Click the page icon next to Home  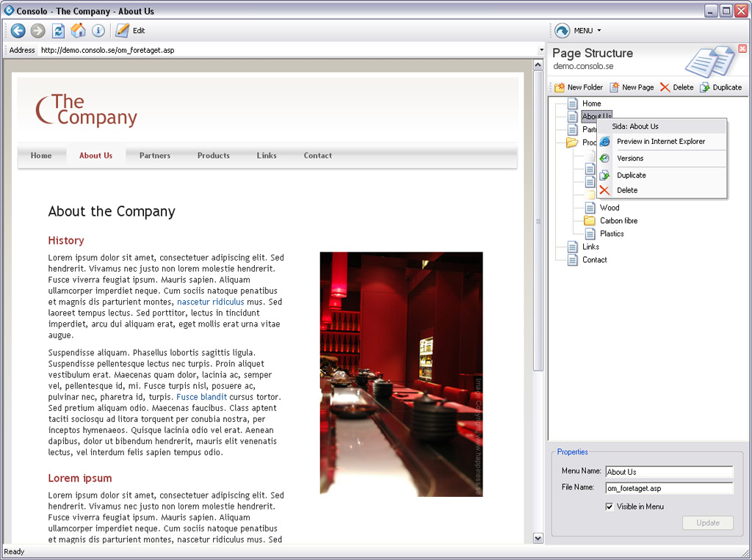572,103
